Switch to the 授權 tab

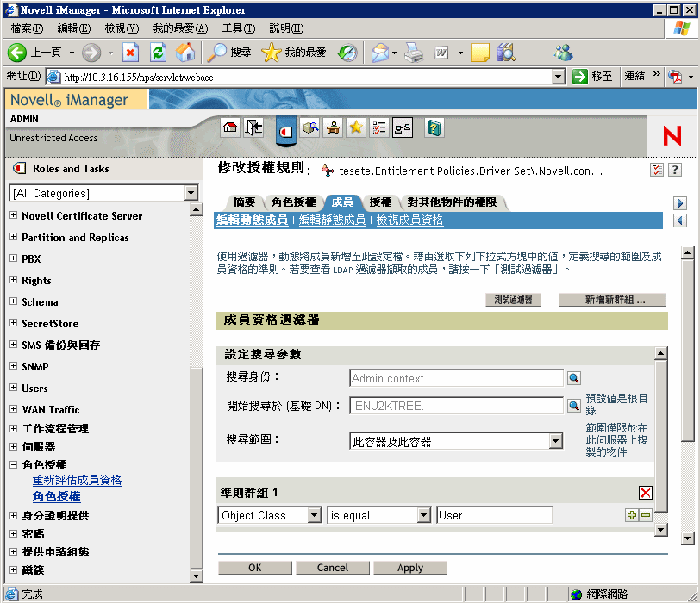point(380,202)
